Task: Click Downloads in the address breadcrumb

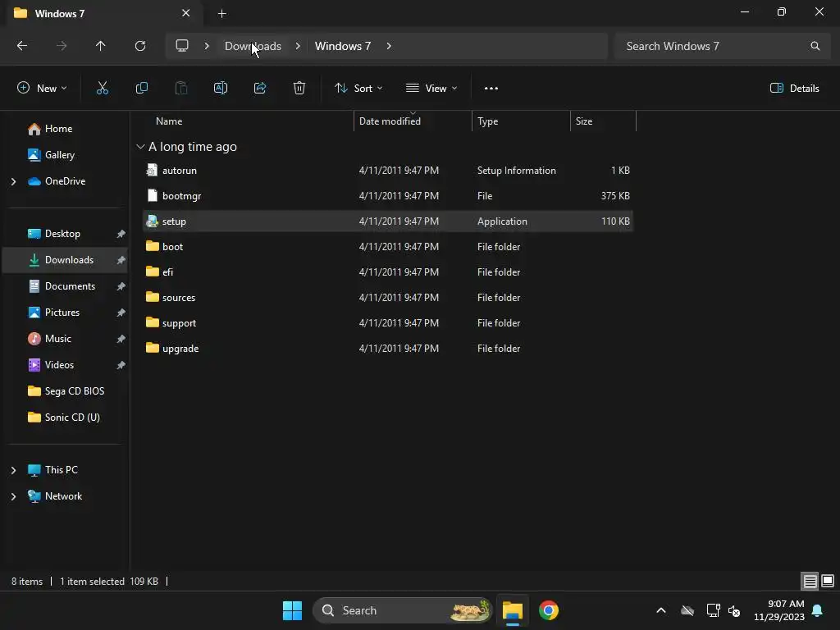Action: (253, 46)
